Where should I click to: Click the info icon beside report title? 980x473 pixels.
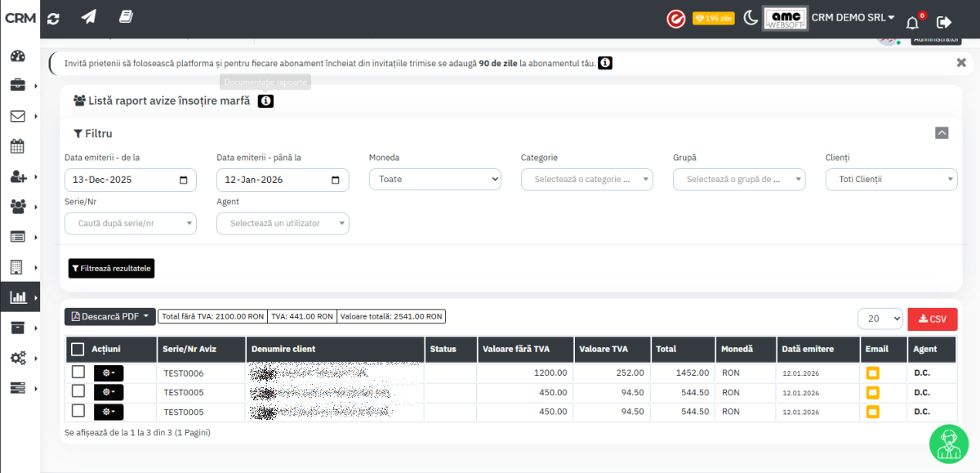[x=265, y=101]
